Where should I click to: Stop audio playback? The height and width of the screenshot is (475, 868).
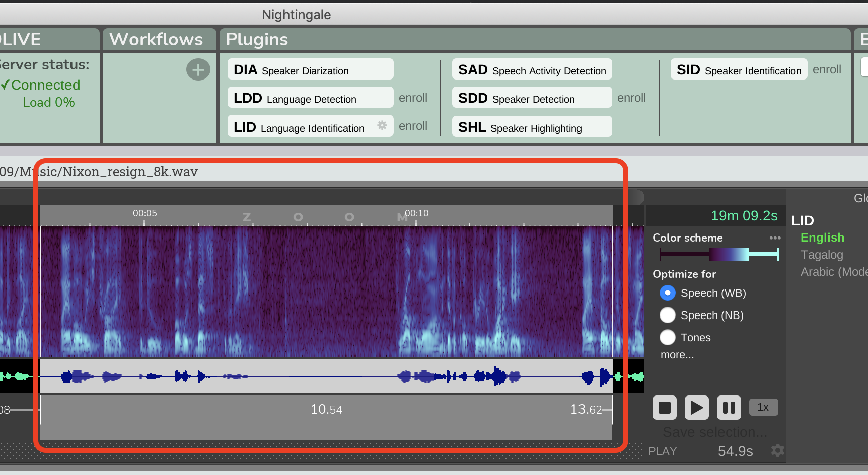[664, 408]
